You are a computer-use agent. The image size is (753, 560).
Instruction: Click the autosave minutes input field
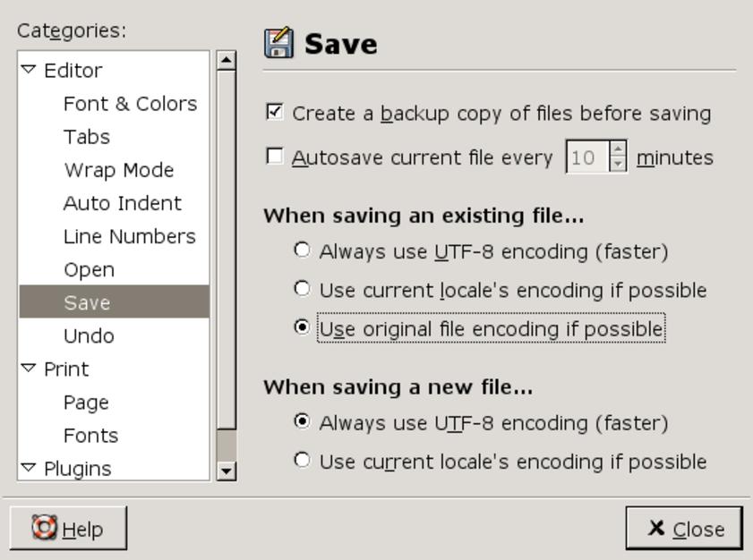point(586,157)
